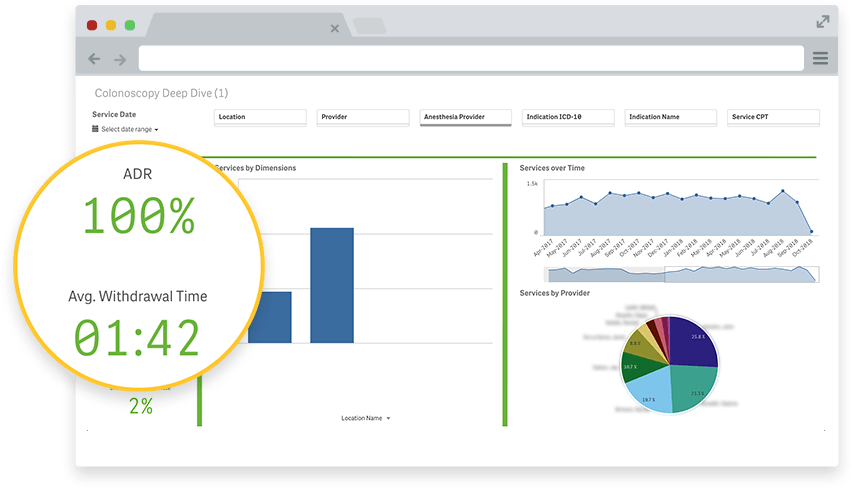Focus the browser address bar

pyautogui.click(x=471, y=58)
